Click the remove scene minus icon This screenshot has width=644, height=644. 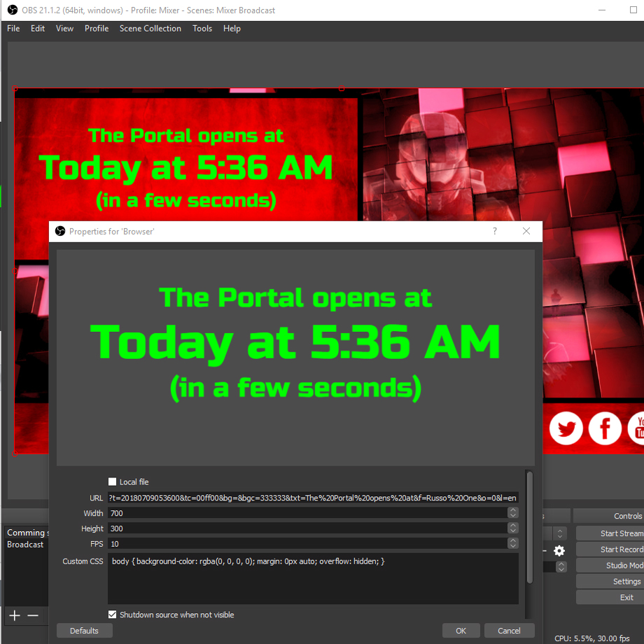pyautogui.click(x=33, y=615)
